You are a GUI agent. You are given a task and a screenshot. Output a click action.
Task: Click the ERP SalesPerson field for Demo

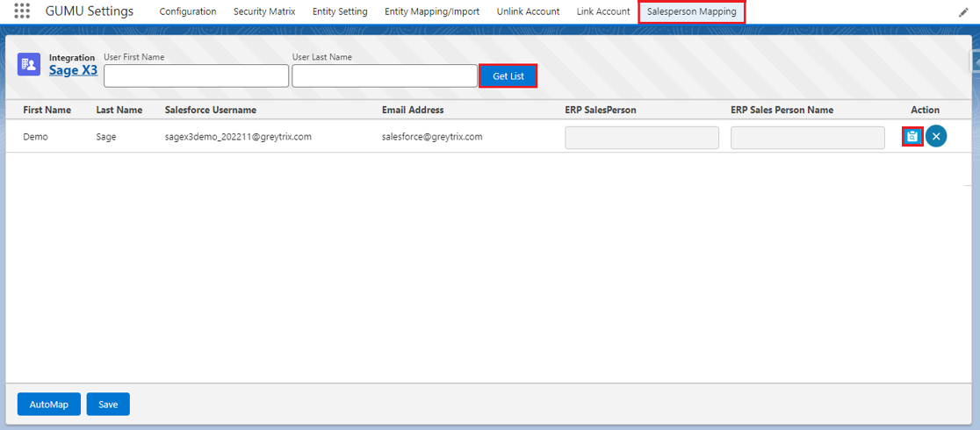coord(641,138)
